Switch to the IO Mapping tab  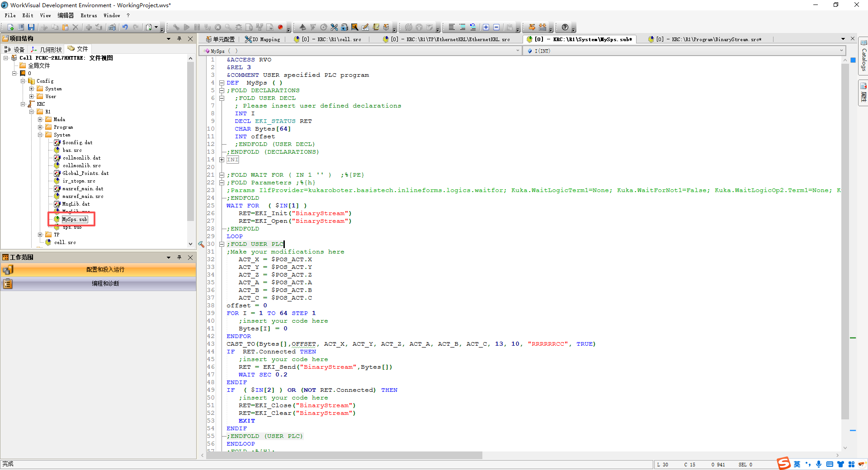(263, 39)
